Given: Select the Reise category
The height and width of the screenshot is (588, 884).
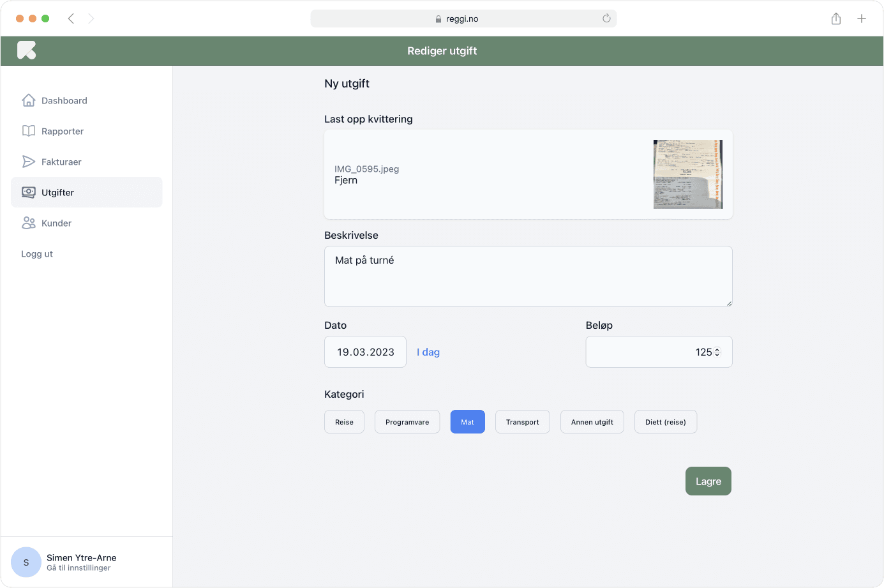Looking at the screenshot, I should click(344, 422).
